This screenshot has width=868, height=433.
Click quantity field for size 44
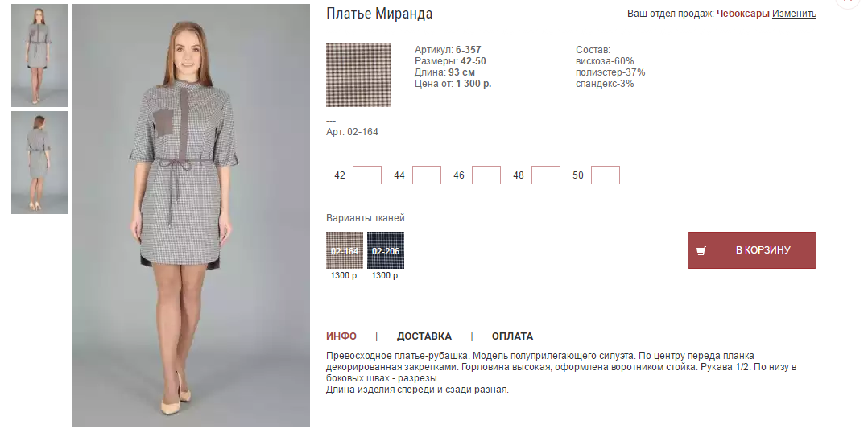pyautogui.click(x=427, y=175)
